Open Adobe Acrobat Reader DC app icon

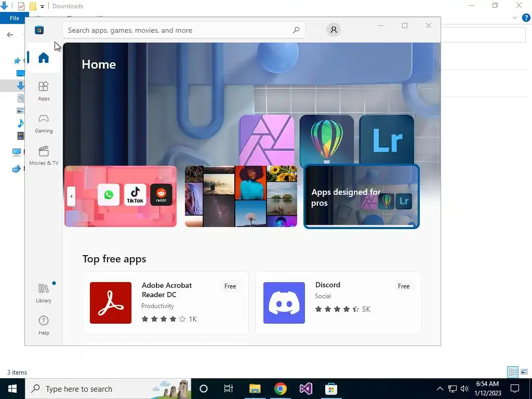pos(111,303)
